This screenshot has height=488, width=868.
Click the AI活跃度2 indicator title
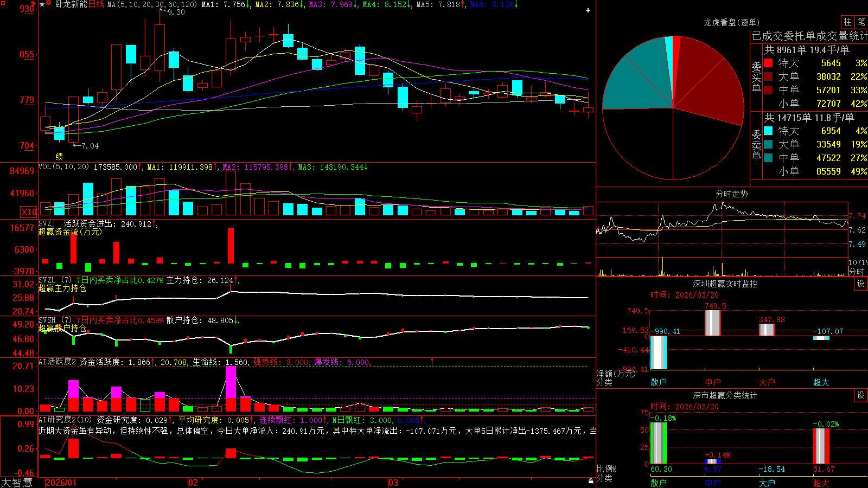tap(58, 362)
